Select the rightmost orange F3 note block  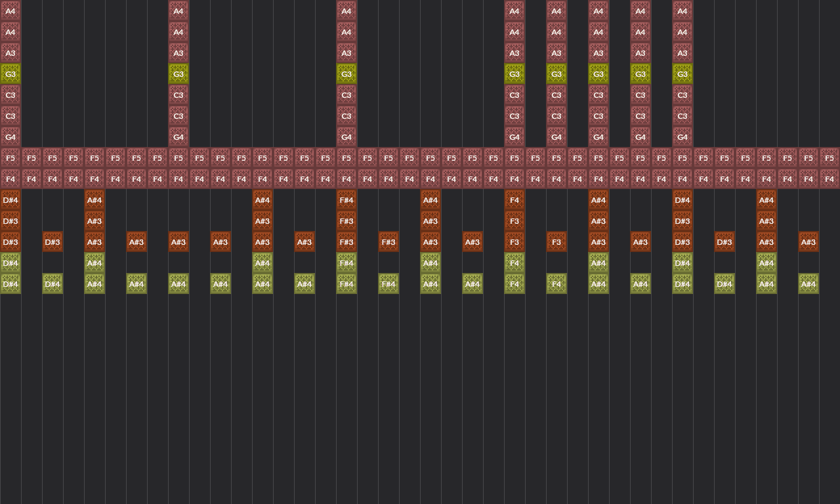click(x=556, y=241)
